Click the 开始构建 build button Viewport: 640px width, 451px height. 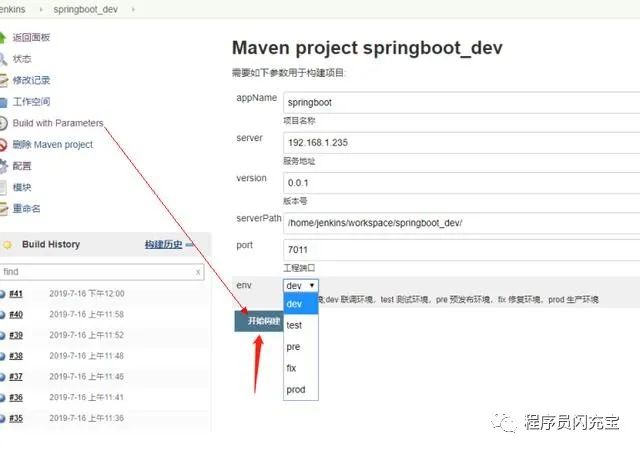[x=259, y=321]
